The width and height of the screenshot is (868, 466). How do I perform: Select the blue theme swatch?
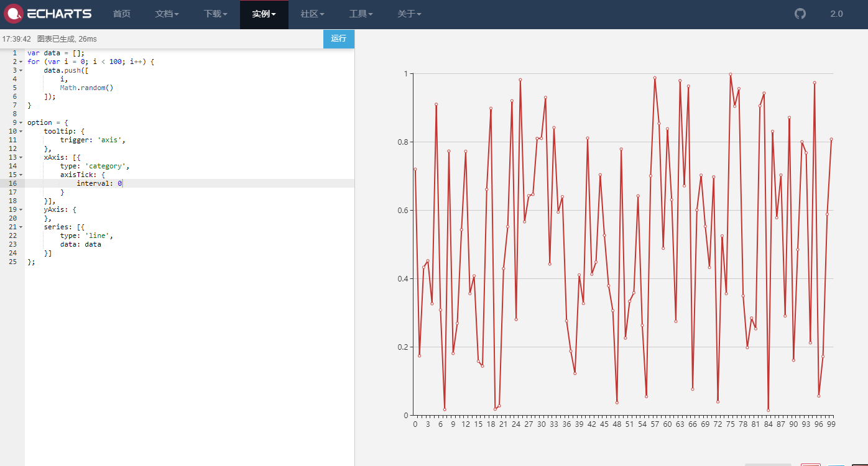click(x=838, y=464)
